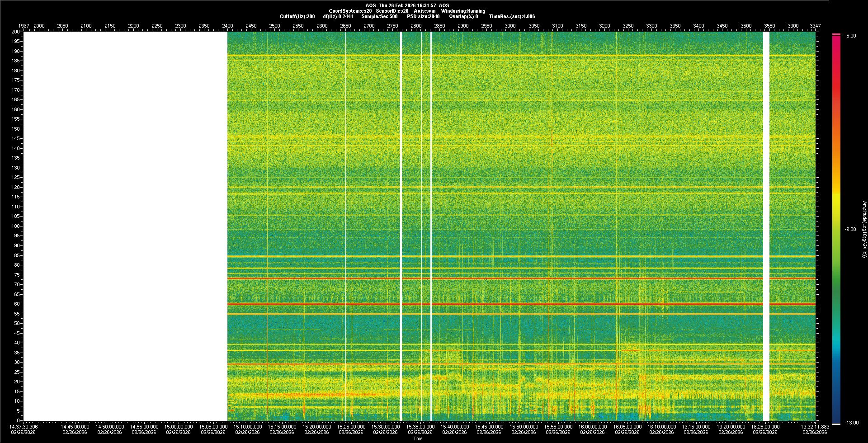The image size is (868, 443).
Task: Click the Time axis title at bottom
Action: [418, 439]
